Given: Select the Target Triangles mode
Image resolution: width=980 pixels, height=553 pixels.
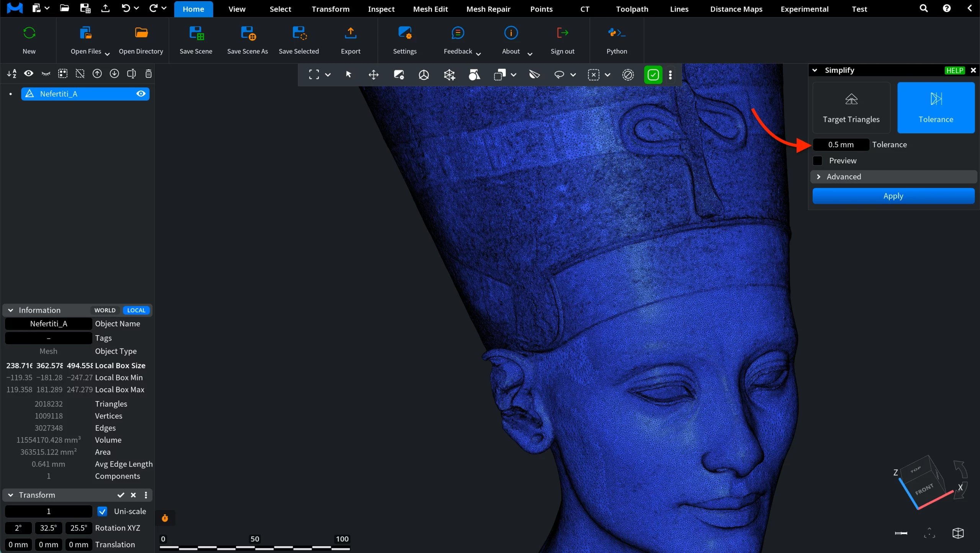Looking at the screenshot, I should click(851, 108).
